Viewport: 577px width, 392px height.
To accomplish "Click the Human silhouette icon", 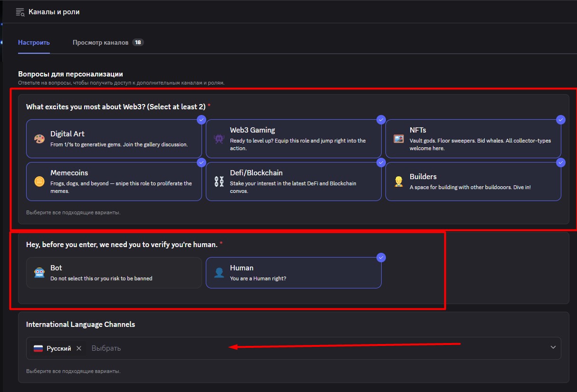I will tap(219, 273).
